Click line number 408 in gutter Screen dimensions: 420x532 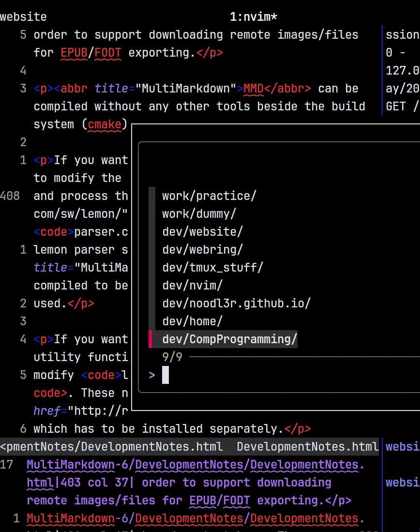[x=10, y=196]
